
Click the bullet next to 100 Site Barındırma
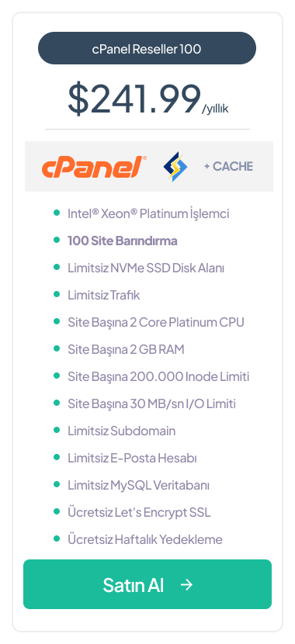click(x=57, y=240)
